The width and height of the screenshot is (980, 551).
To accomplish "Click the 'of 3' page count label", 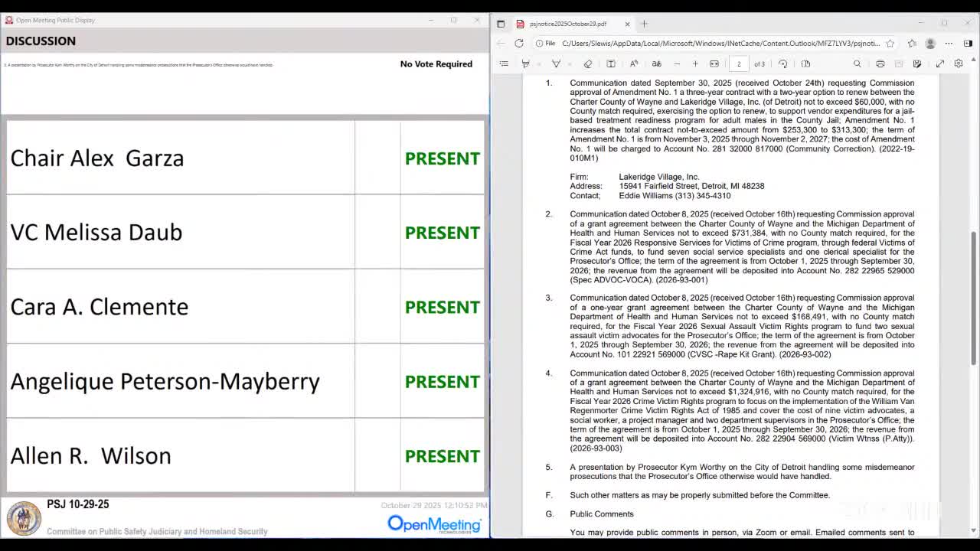I will (x=759, y=64).
